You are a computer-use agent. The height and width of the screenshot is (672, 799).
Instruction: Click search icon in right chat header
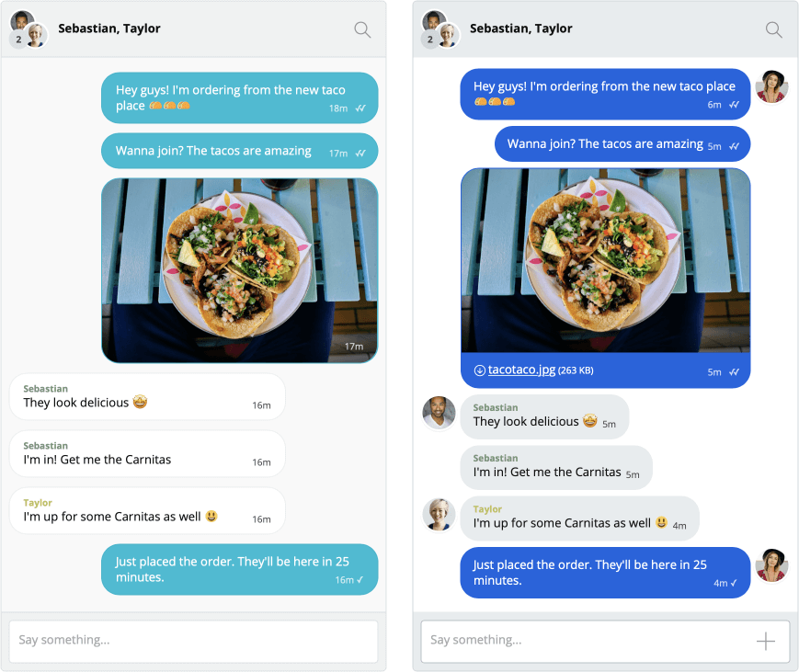(773, 29)
